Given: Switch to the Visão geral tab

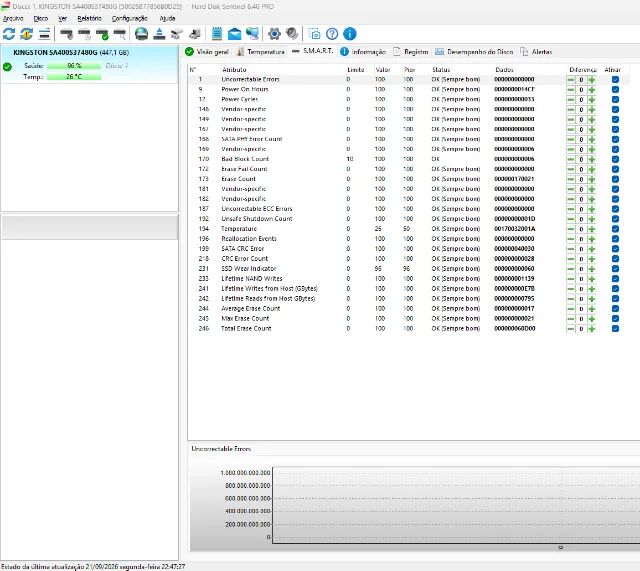Looking at the screenshot, I should pos(207,52).
